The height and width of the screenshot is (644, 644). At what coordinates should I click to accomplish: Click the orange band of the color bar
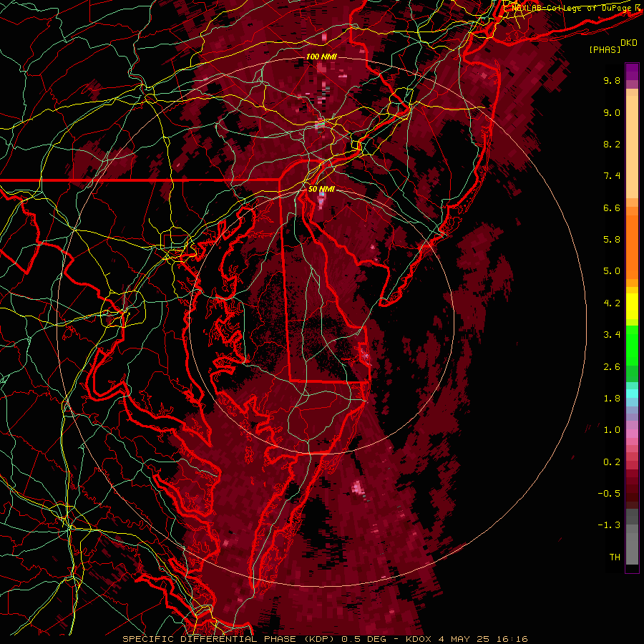[632, 243]
